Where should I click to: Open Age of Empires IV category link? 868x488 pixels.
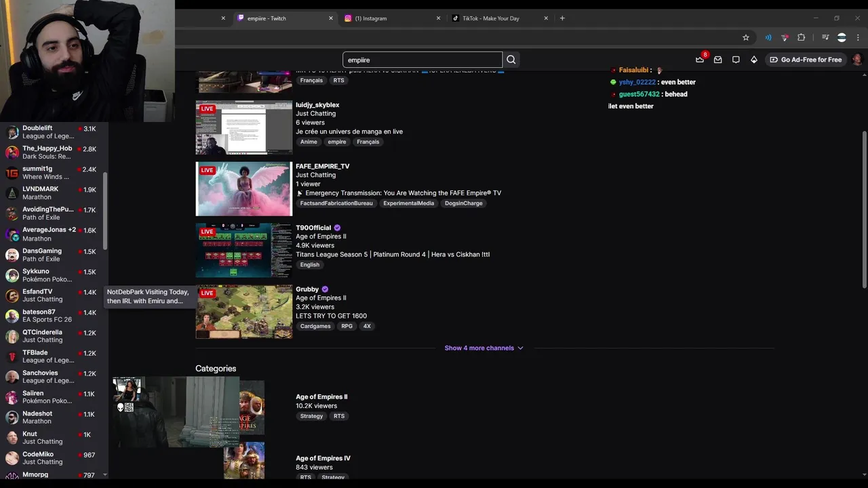pyautogui.click(x=323, y=458)
